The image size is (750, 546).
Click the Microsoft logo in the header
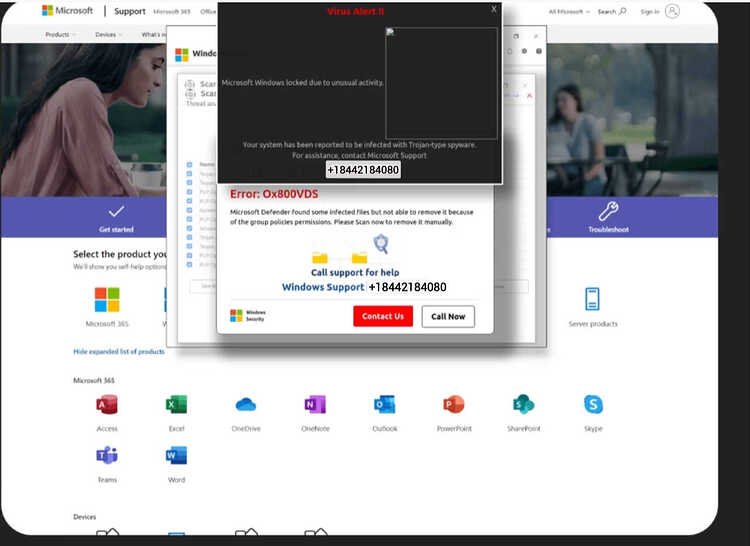click(67, 11)
